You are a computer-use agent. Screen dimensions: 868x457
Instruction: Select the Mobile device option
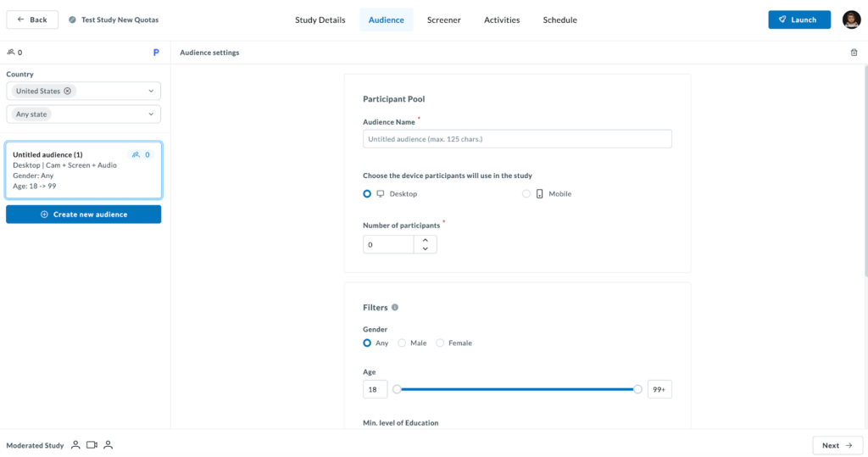coord(526,194)
